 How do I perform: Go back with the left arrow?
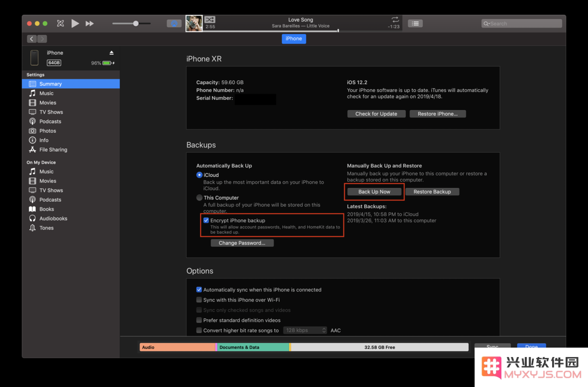pyautogui.click(x=32, y=39)
